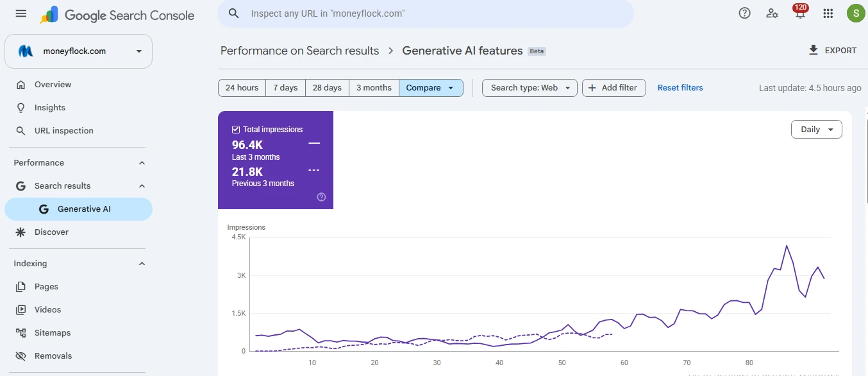Toggle the Total impressions checkbox
Viewport: 868px width, 376px height.
point(236,130)
